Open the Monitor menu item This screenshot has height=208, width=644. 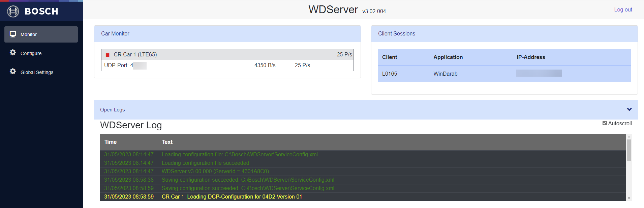pyautogui.click(x=41, y=34)
